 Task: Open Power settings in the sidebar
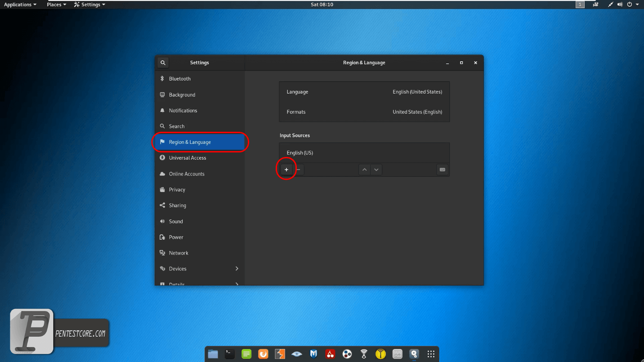200,237
